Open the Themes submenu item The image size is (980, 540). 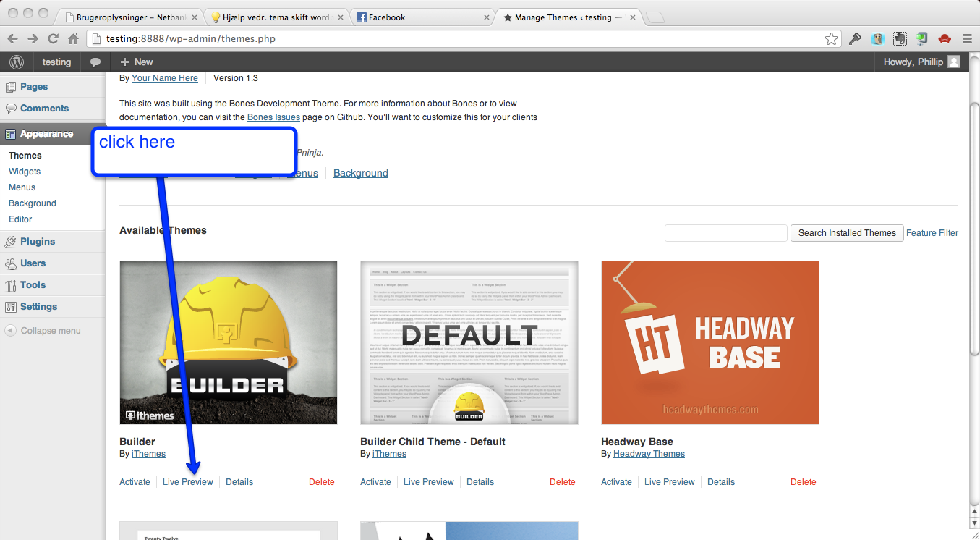tap(25, 156)
